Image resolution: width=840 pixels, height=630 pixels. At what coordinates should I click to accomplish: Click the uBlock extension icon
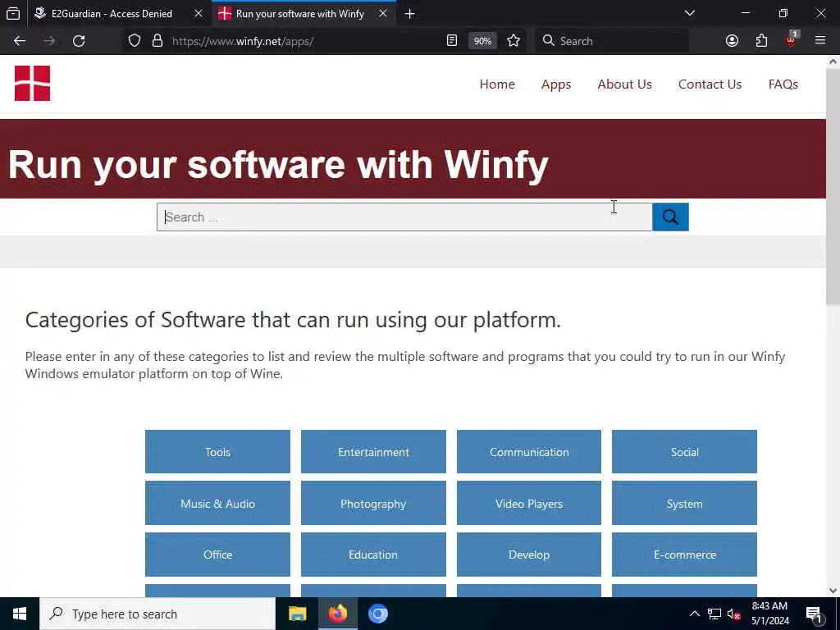click(x=792, y=39)
